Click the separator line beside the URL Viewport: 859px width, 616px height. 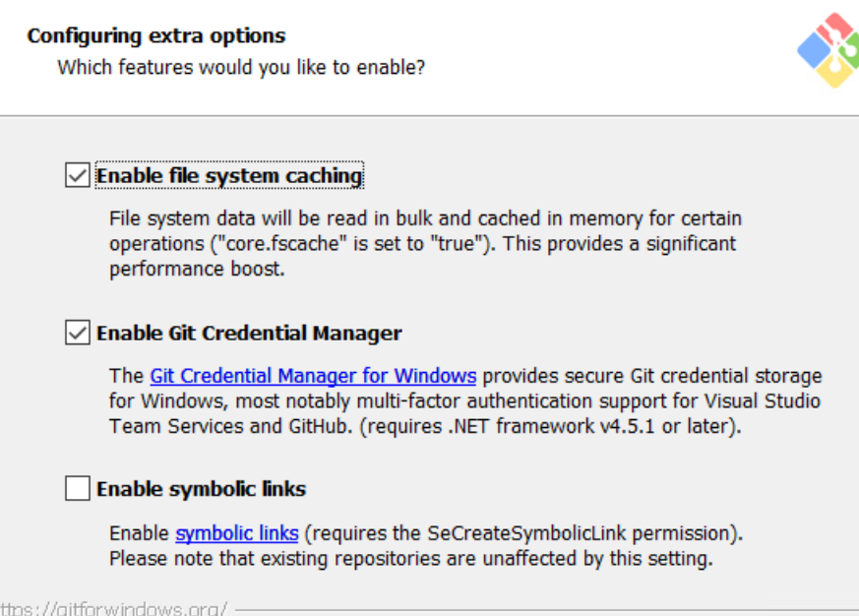[541, 609]
